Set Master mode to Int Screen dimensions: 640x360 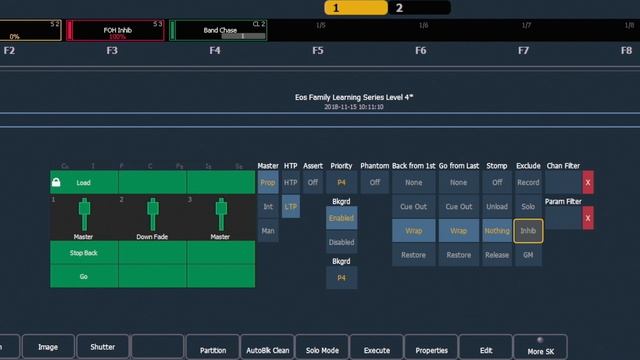(268, 207)
